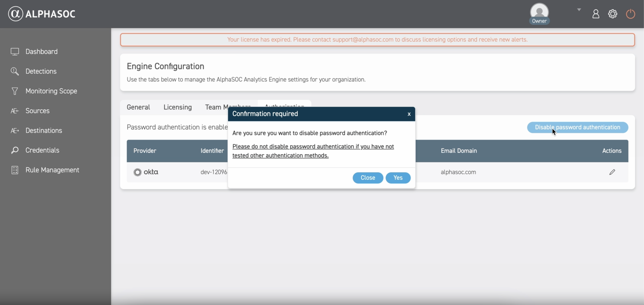The image size is (644, 305).
Task: Click Disable password authentication button
Action: (x=577, y=127)
